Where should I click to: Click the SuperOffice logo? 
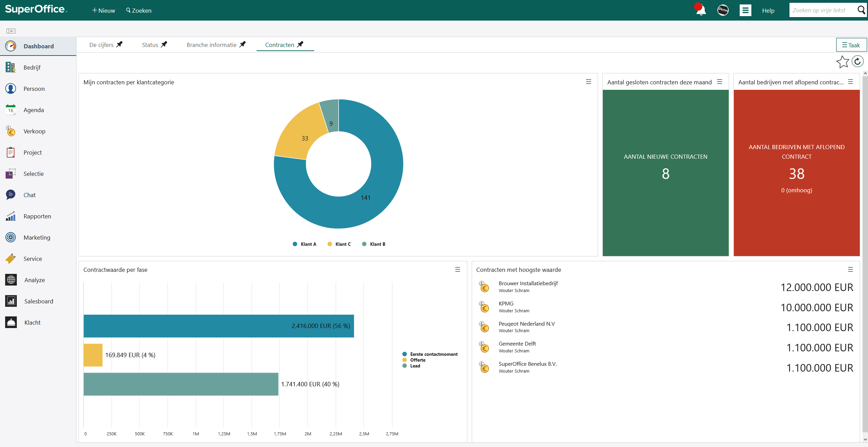pos(36,9)
